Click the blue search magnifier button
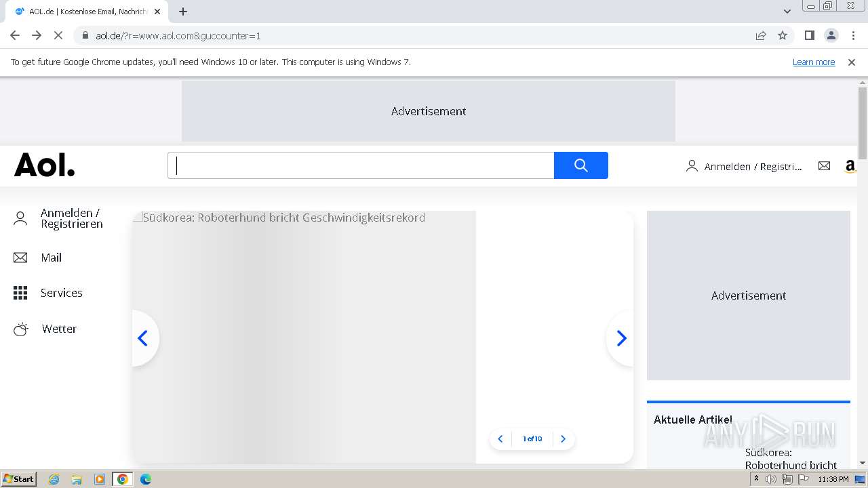868x488 pixels. coord(581,165)
